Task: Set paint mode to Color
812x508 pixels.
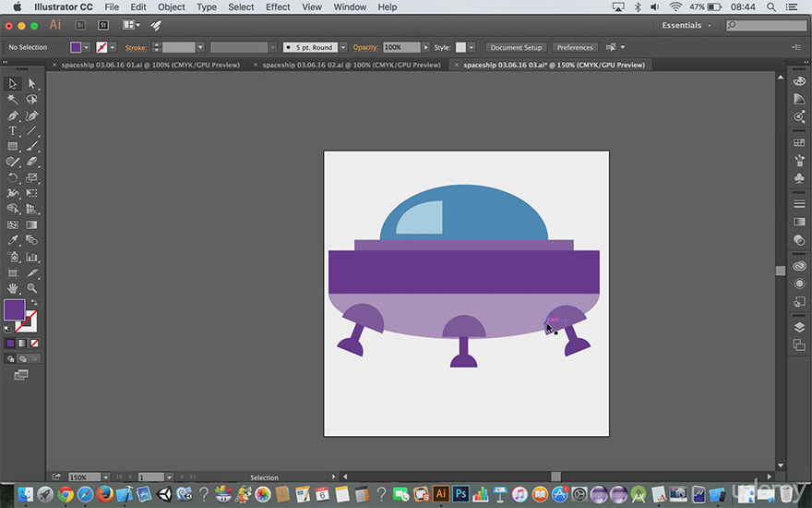Action: click(x=10, y=344)
